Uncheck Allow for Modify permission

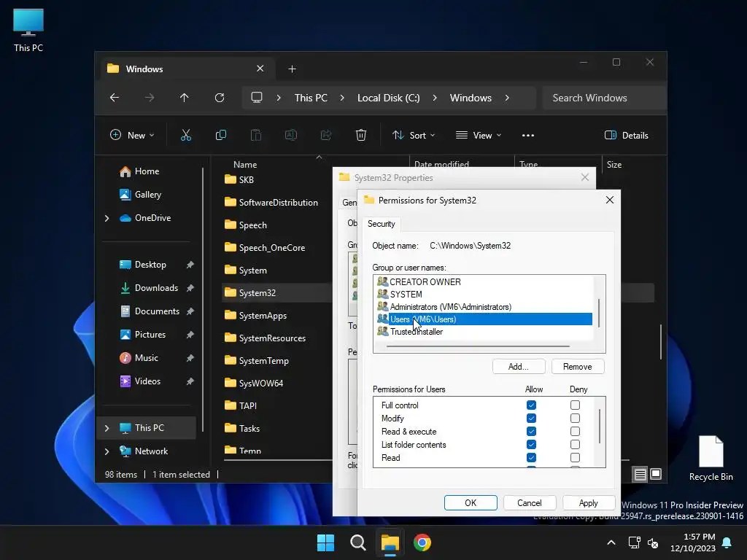(531, 419)
